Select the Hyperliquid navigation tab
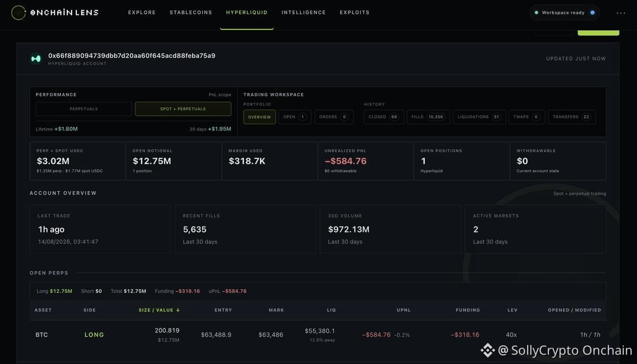This screenshot has width=637, height=364. [x=247, y=12]
